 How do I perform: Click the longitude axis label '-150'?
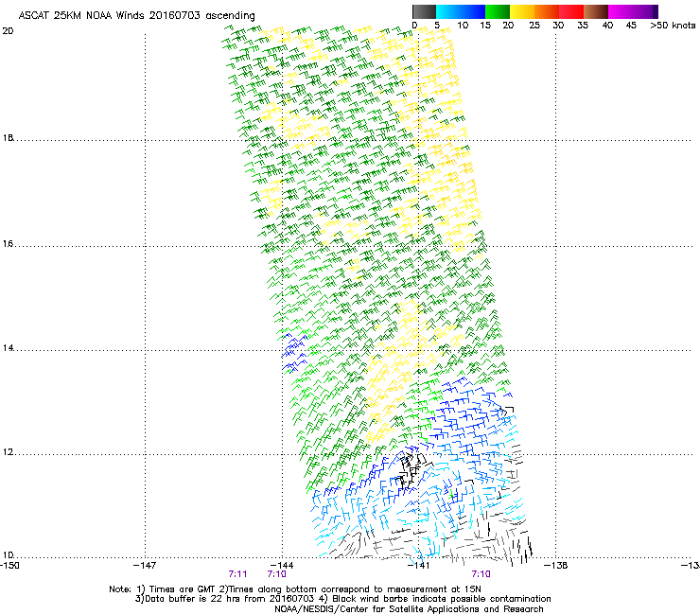pos(9,566)
